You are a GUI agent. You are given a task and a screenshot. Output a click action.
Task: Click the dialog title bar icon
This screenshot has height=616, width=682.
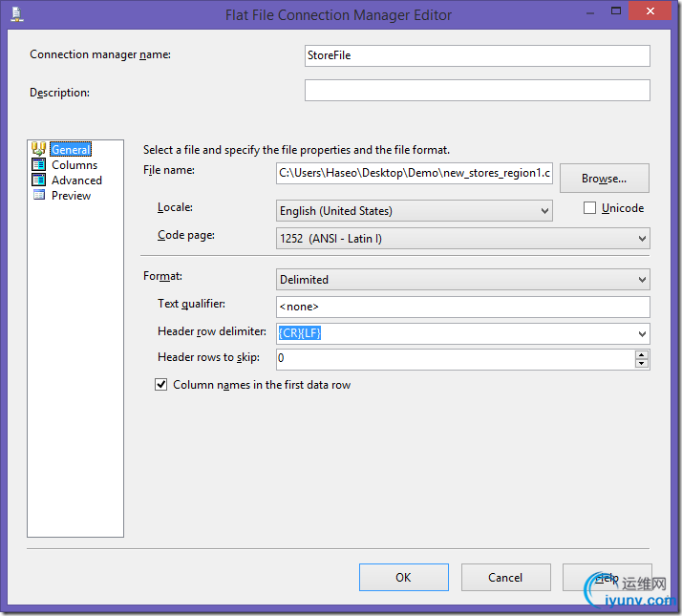[x=16, y=14]
